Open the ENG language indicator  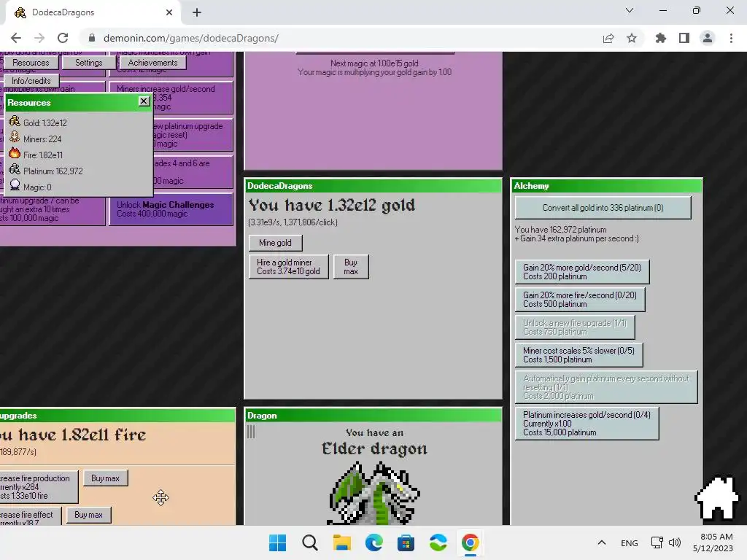630,542
